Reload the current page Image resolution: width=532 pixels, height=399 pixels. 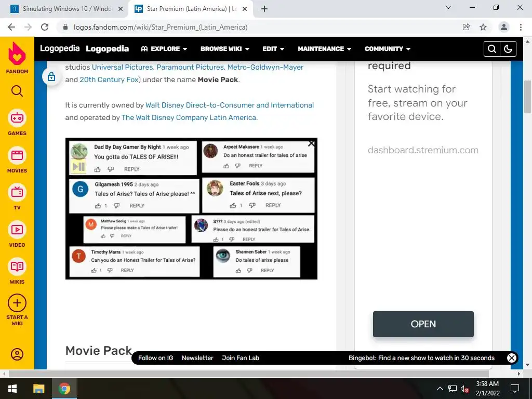(45, 27)
